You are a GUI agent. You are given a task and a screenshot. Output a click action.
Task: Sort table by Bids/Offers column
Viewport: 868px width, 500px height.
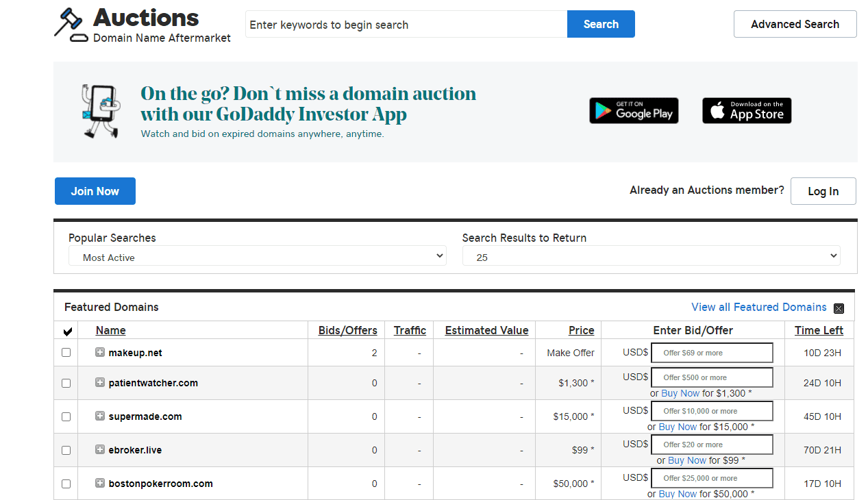(x=348, y=330)
